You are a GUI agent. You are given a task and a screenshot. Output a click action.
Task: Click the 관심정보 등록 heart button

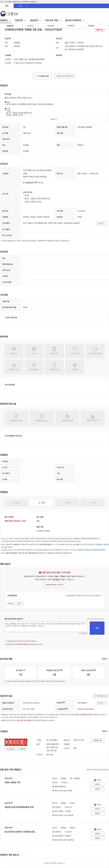point(42,76)
